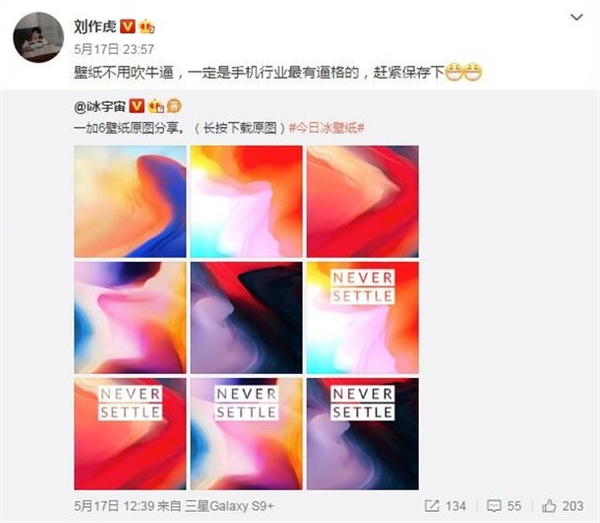Like the post with thumbs-up icon
The image size is (600, 523).
pyautogui.click(x=549, y=506)
